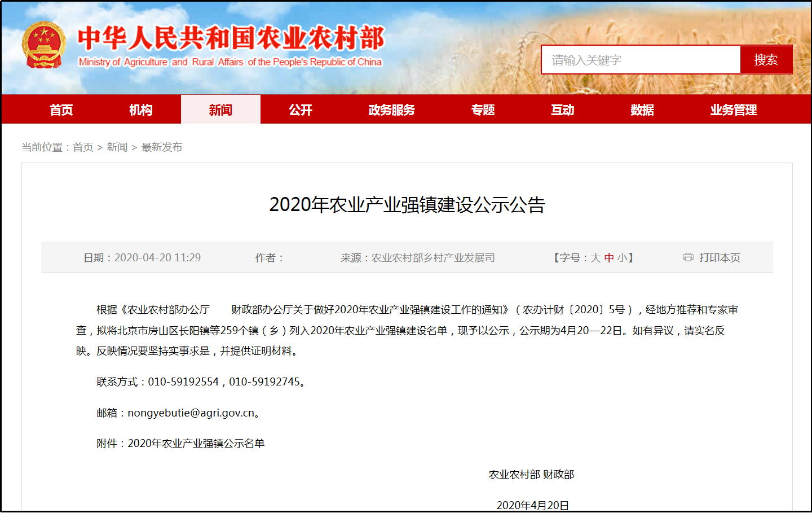Click the red 搜索 search button
This screenshot has height=513, width=812.
pyautogui.click(x=766, y=60)
